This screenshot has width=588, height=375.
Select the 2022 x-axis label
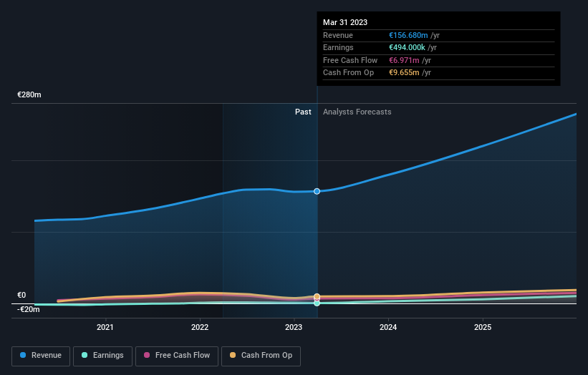pyautogui.click(x=200, y=327)
